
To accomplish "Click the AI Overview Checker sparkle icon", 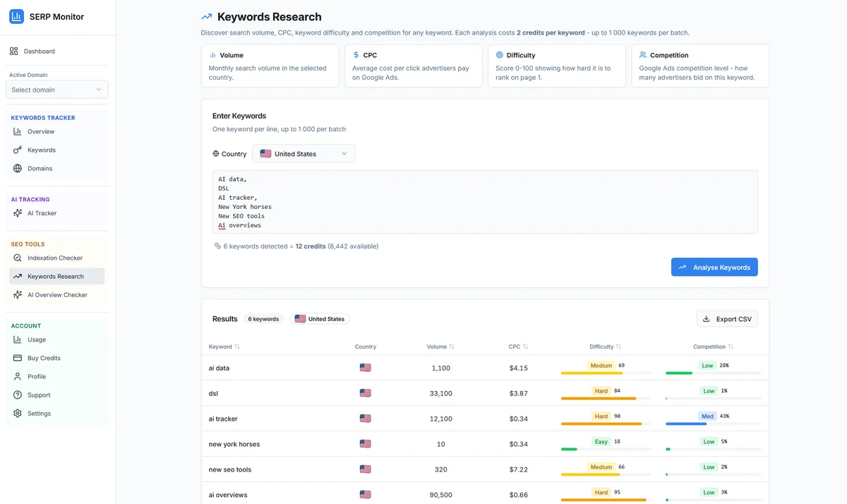I will click(x=18, y=295).
